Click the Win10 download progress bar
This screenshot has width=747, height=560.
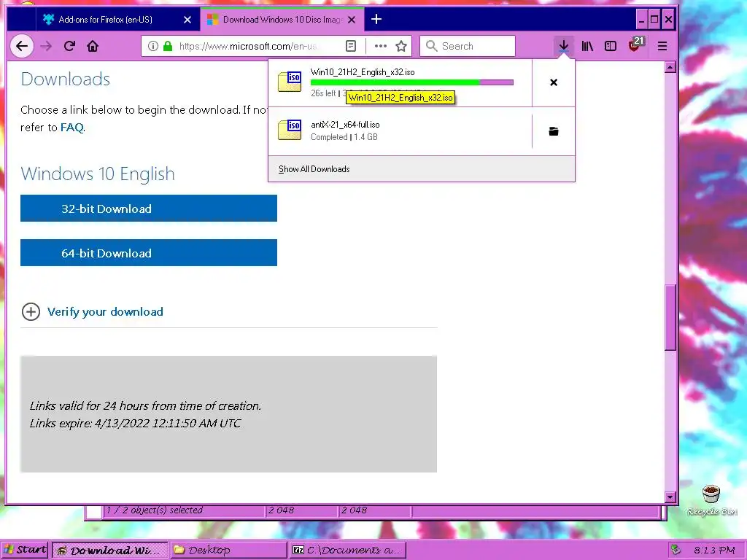click(x=411, y=82)
